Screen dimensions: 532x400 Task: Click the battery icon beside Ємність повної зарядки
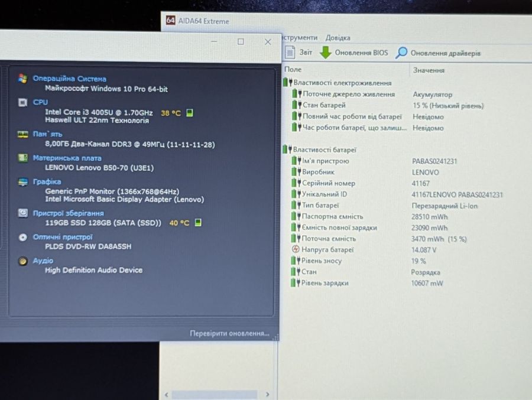tap(296, 227)
